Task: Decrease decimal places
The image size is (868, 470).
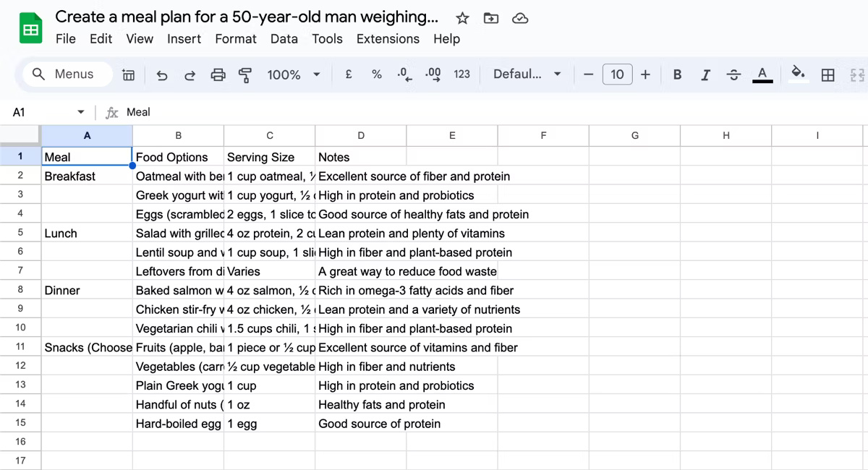Action: (x=405, y=74)
